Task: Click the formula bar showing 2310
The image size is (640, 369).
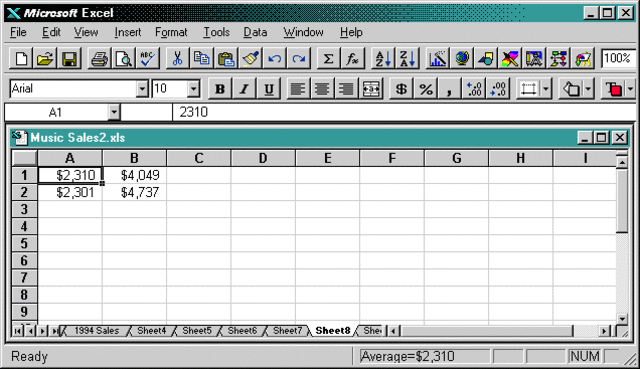Action: click(403, 112)
